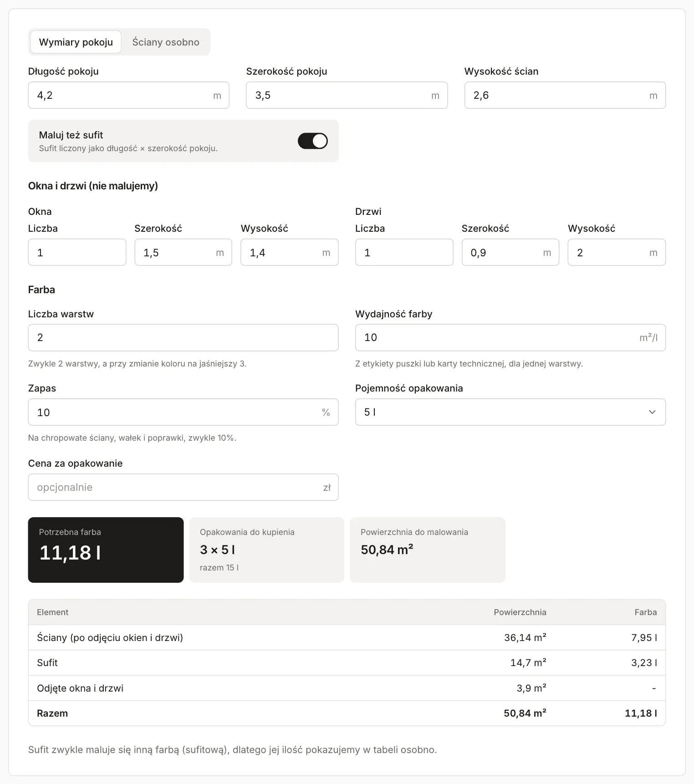Click the hint about 2 warstwy
The image size is (694, 784).
click(137, 364)
